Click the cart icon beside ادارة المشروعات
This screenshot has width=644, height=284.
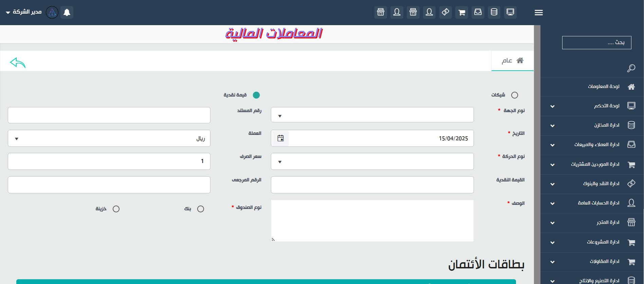click(631, 242)
